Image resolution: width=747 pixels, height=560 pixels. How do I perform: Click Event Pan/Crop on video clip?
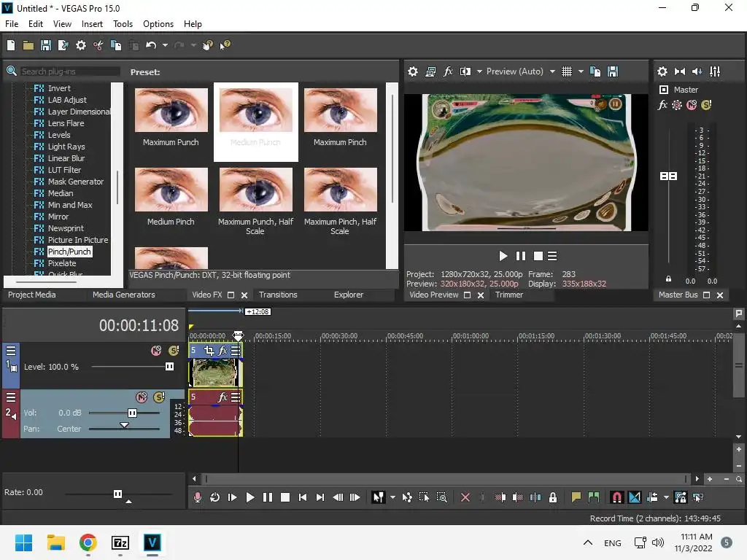pyautogui.click(x=209, y=351)
